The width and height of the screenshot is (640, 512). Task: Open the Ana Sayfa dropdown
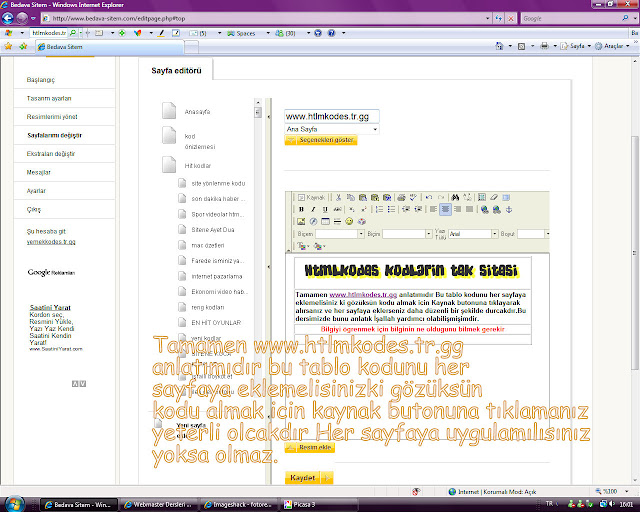pos(332,129)
